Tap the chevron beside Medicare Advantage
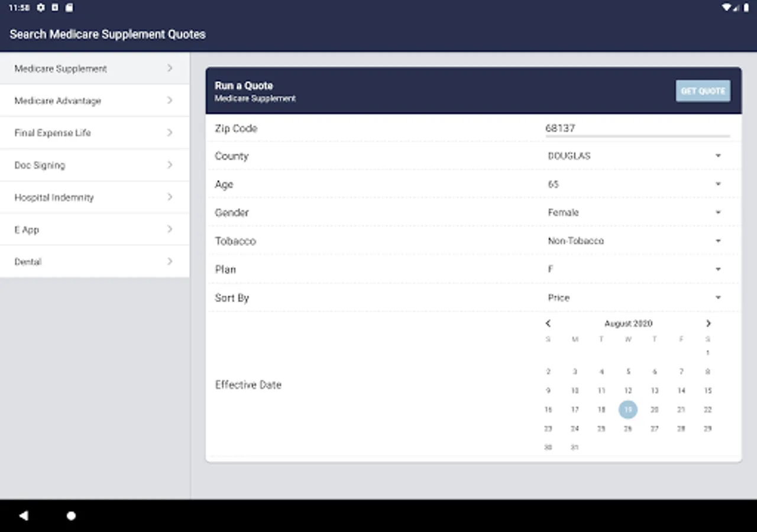Screen dimensions: 757x532 [170, 100]
